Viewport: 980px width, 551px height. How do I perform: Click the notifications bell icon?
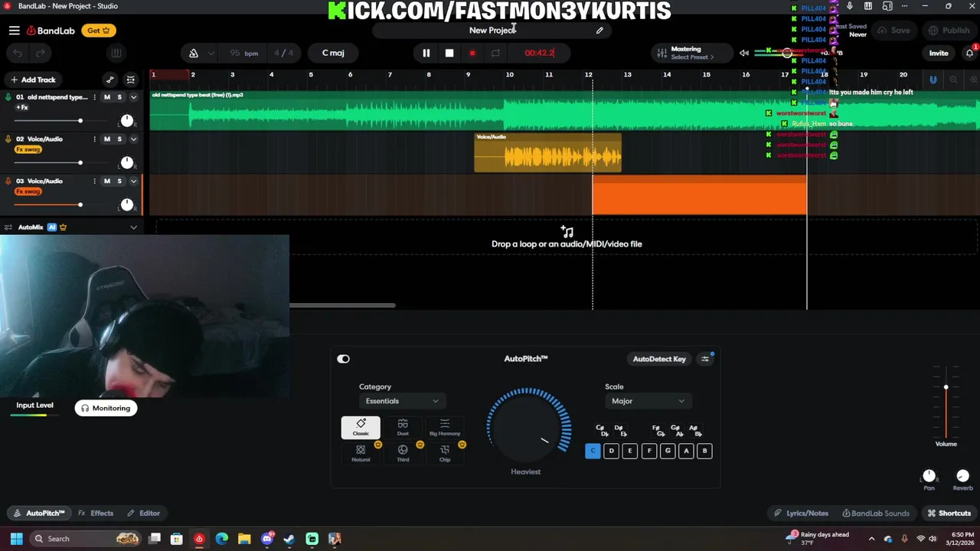tap(969, 53)
